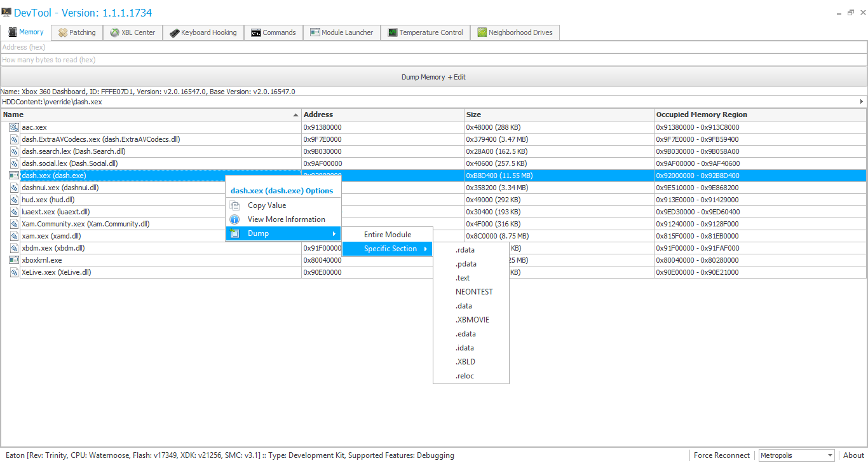Viewport: 868px width, 463px height.
Task: Click the View More Information info icon
Action: 234,219
